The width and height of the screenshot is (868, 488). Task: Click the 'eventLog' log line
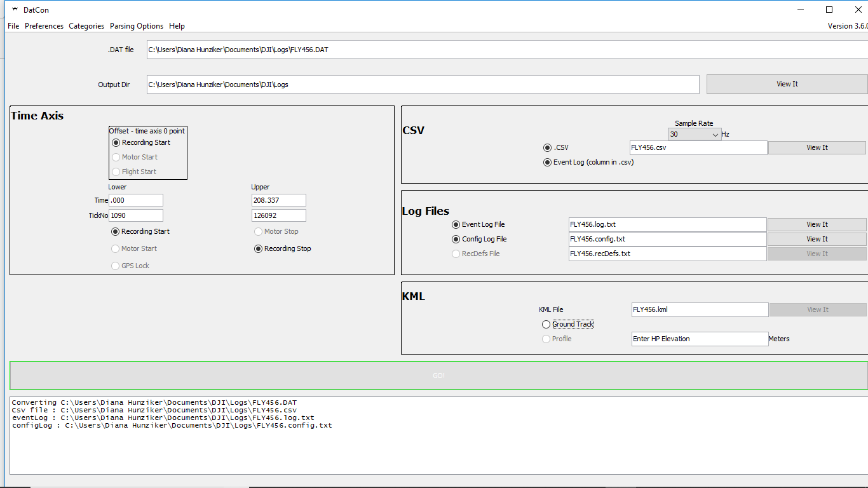pyautogui.click(x=163, y=418)
